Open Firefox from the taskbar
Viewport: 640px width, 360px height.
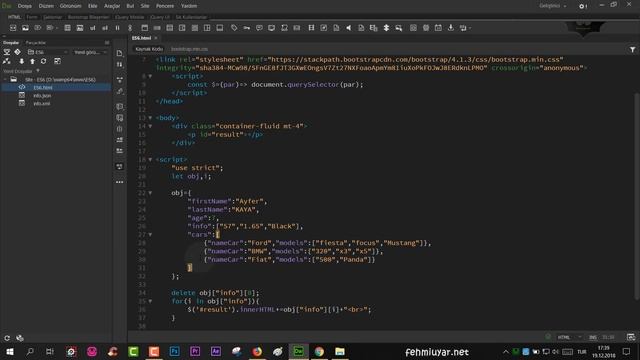pyautogui.click(x=257, y=351)
